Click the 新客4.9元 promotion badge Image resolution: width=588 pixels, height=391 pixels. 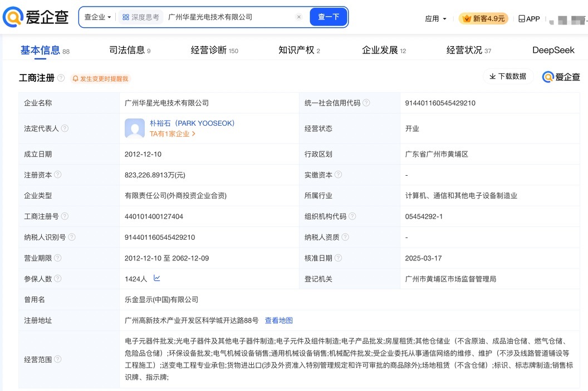pos(484,18)
